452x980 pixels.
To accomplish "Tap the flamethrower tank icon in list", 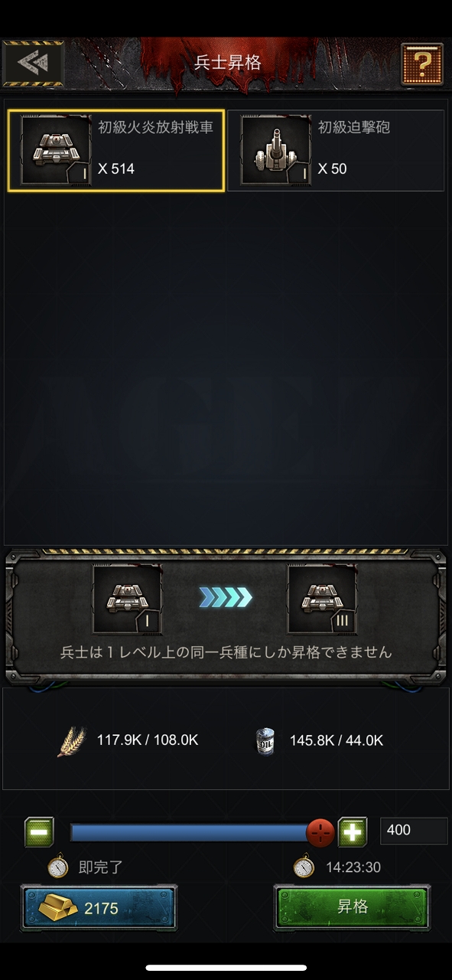I will click(56, 150).
